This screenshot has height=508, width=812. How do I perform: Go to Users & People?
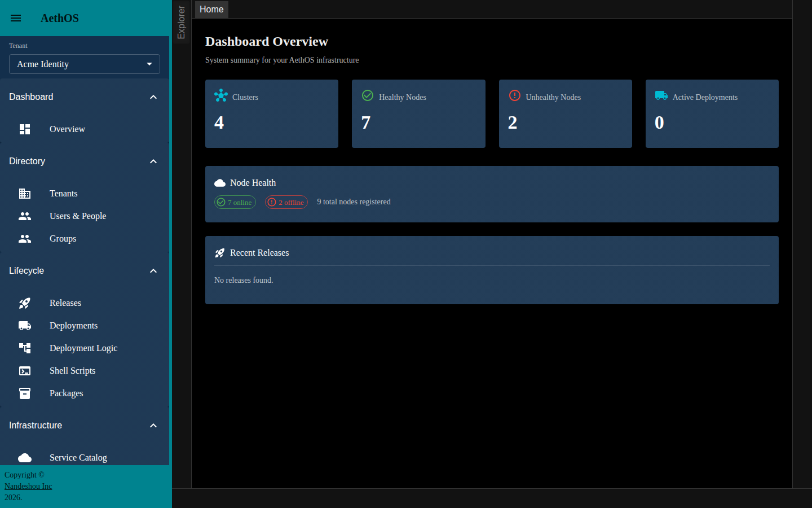(x=85, y=216)
